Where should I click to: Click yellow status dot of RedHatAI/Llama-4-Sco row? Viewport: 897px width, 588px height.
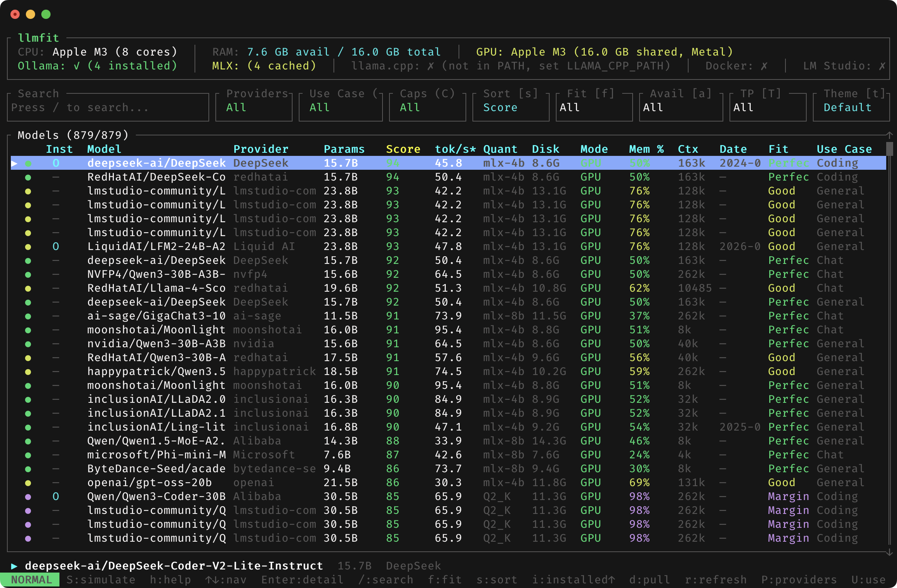point(28,289)
